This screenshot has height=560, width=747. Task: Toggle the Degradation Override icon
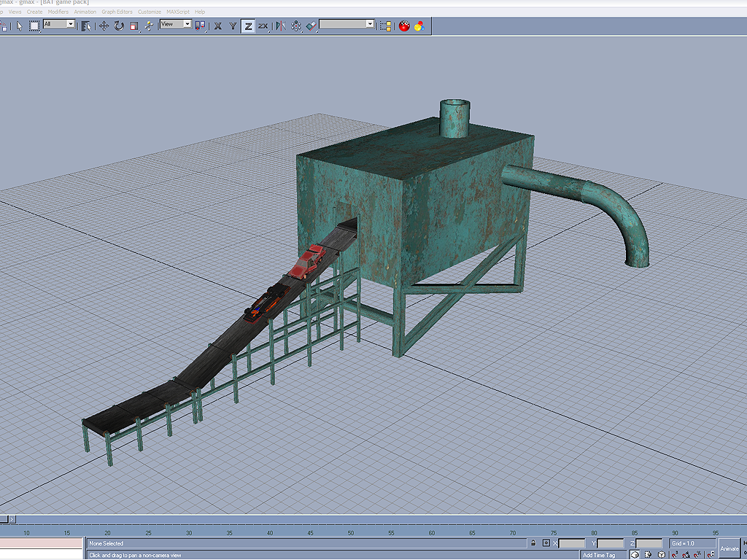tap(635, 555)
